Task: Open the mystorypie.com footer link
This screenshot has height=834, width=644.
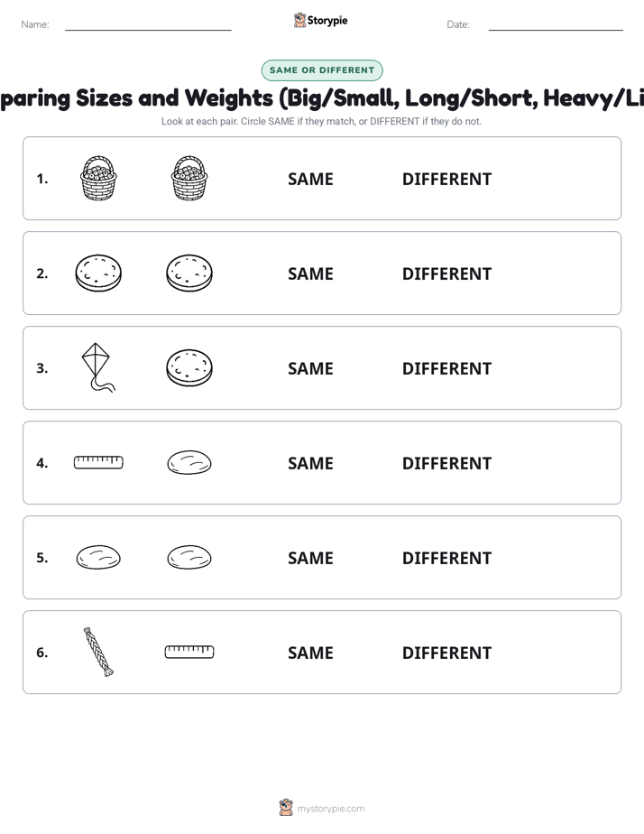Action: [330, 809]
